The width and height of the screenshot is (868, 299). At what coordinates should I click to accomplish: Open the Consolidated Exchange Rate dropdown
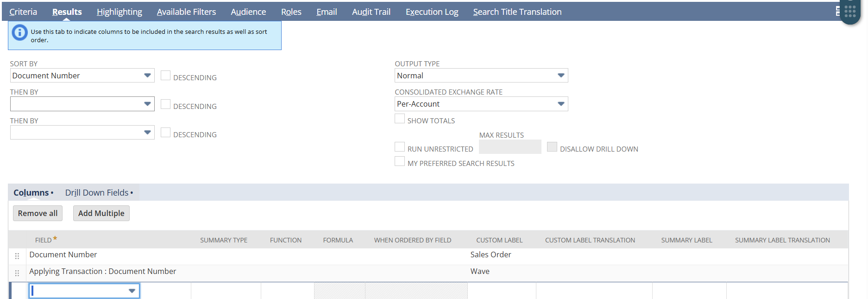tap(481, 104)
